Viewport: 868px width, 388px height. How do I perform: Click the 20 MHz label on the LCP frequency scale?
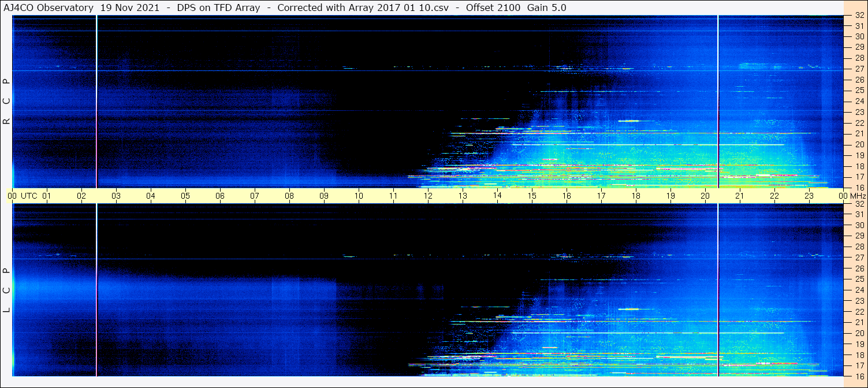coord(859,333)
